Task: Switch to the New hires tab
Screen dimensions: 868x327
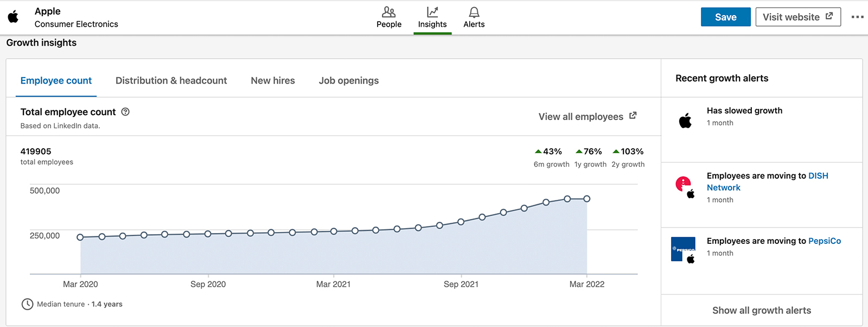Action: click(x=273, y=80)
